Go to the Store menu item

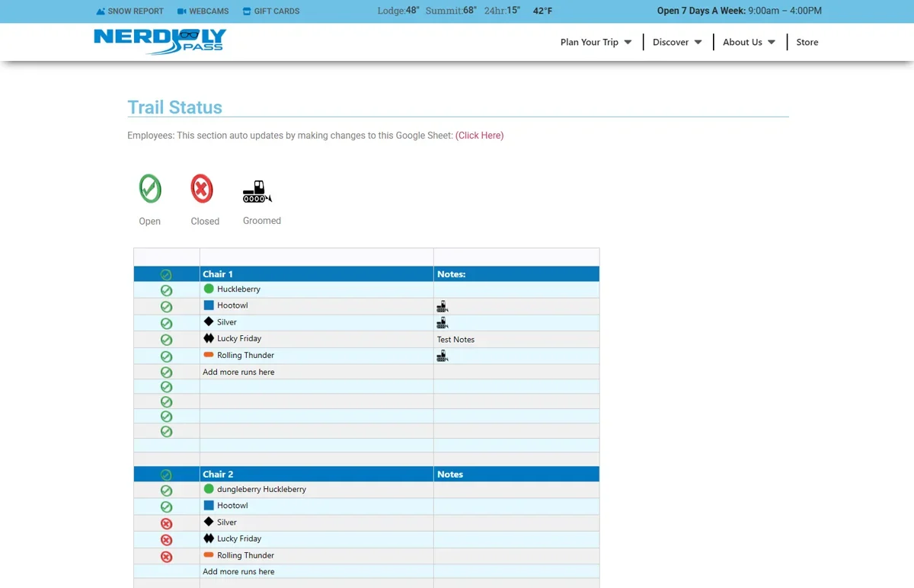coord(807,42)
